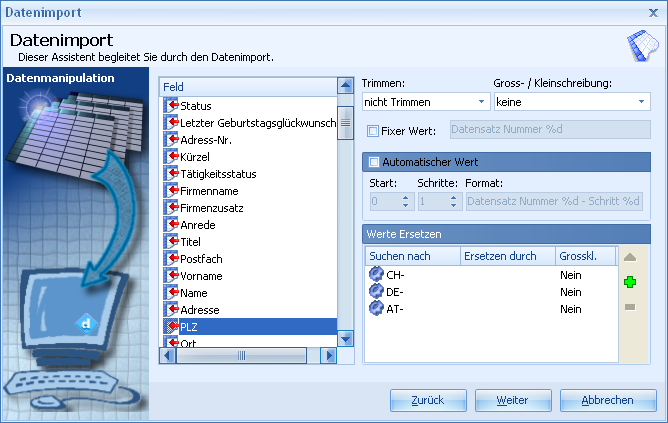The height and width of the screenshot is (423, 668).
Task: Click the Nein value in the AT- row
Action: tap(571, 309)
